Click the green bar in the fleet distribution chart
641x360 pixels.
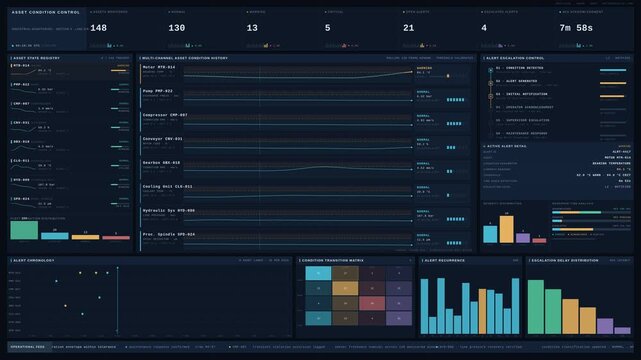click(x=24, y=230)
